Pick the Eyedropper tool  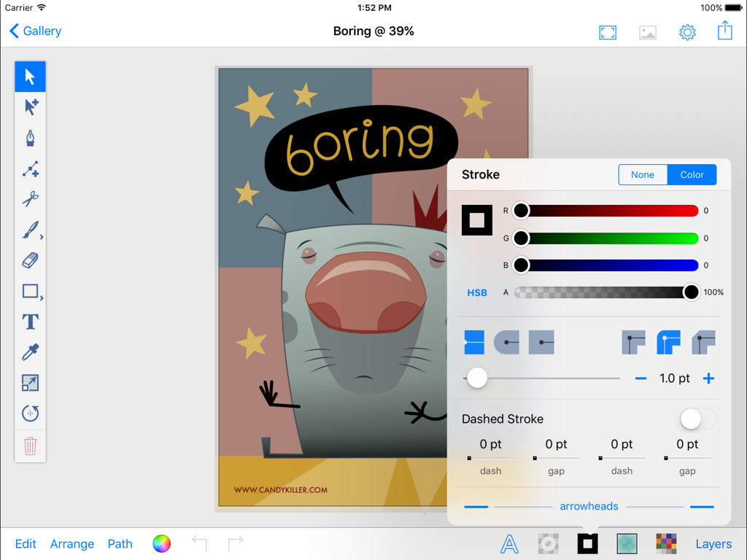[30, 352]
